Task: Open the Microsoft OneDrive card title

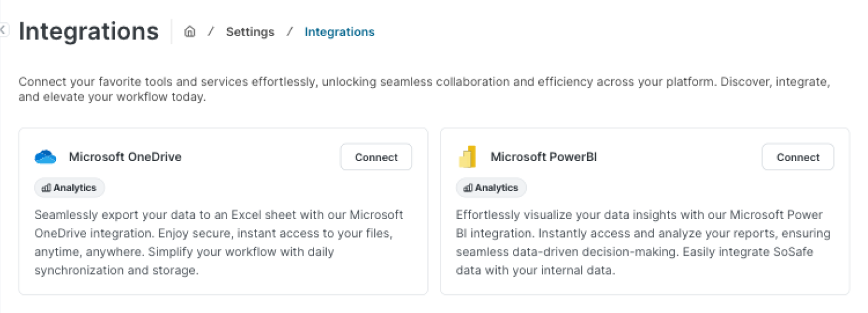Action: pos(125,157)
